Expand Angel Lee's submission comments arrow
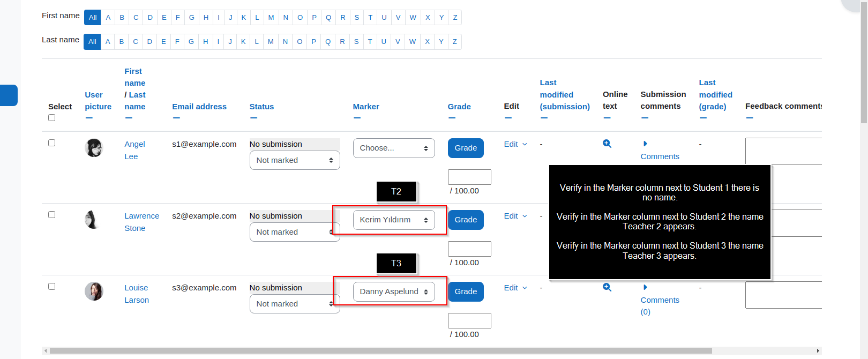Viewport: 868px width, 359px height. (x=645, y=144)
